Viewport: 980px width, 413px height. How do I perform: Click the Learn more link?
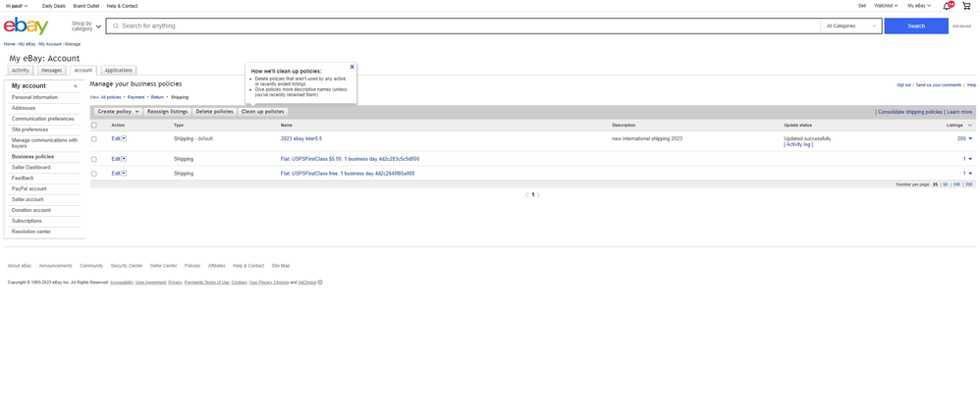click(x=959, y=112)
